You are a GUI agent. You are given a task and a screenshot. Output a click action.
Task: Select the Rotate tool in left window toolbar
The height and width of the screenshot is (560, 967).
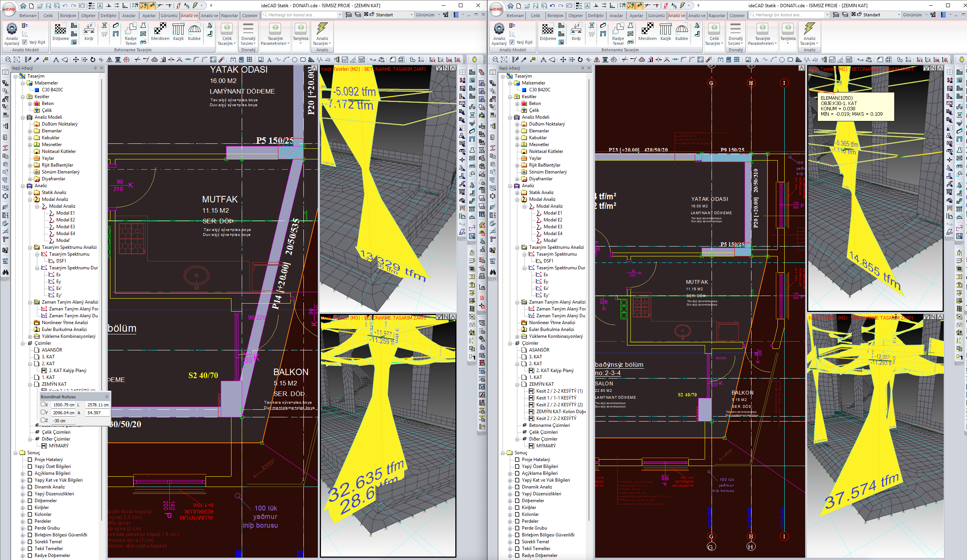click(x=93, y=59)
